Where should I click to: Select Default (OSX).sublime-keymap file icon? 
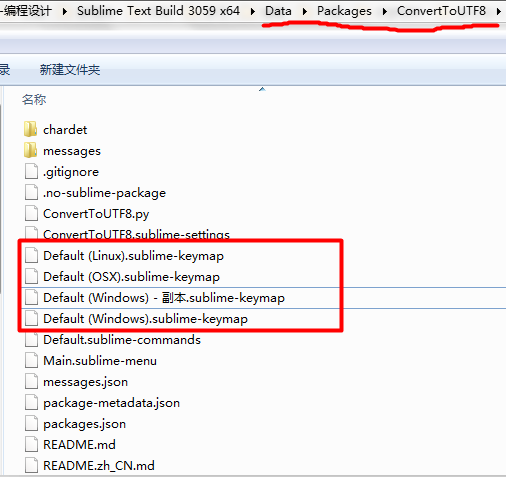[31, 276]
